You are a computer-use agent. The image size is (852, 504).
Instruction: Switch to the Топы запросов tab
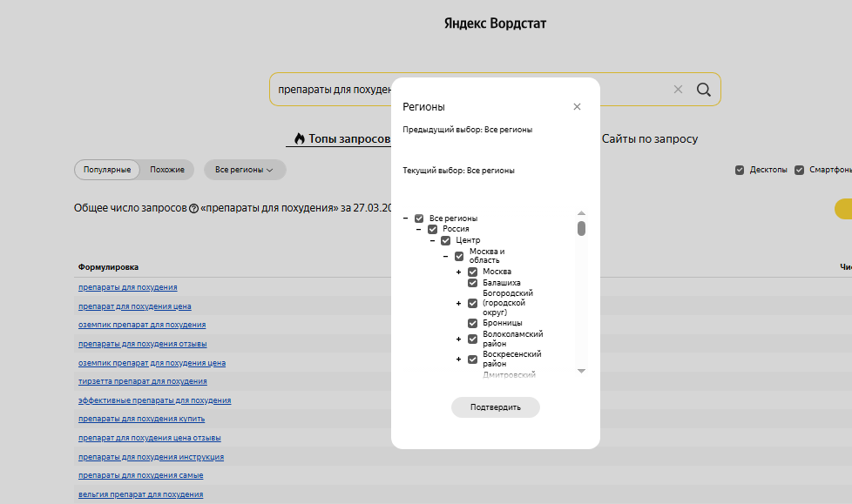[342, 139]
